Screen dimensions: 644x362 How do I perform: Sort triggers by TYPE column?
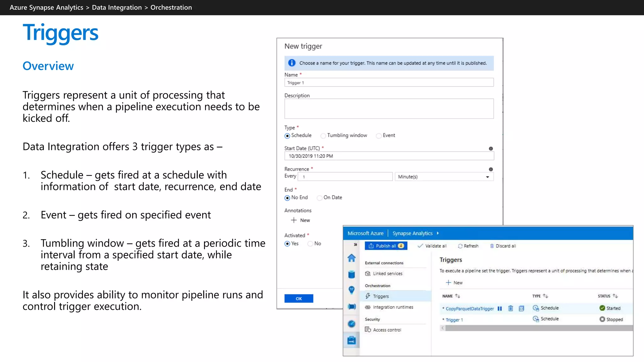point(540,296)
